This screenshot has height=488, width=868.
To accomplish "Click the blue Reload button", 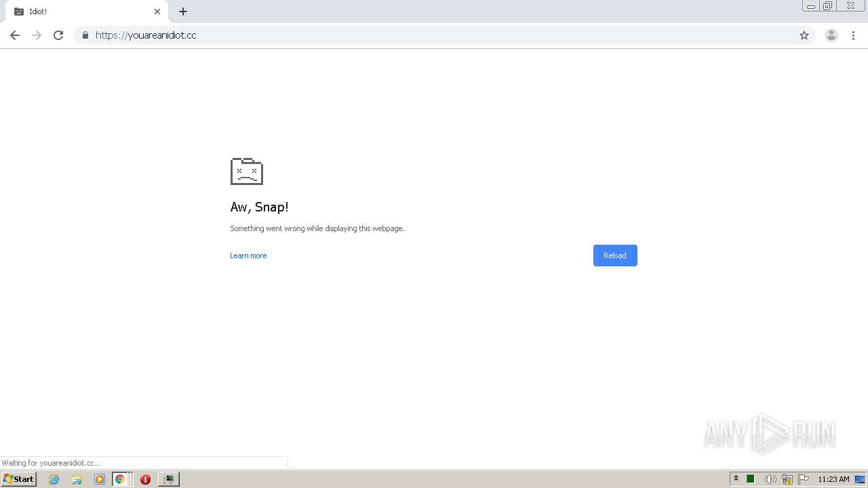I will point(615,256).
